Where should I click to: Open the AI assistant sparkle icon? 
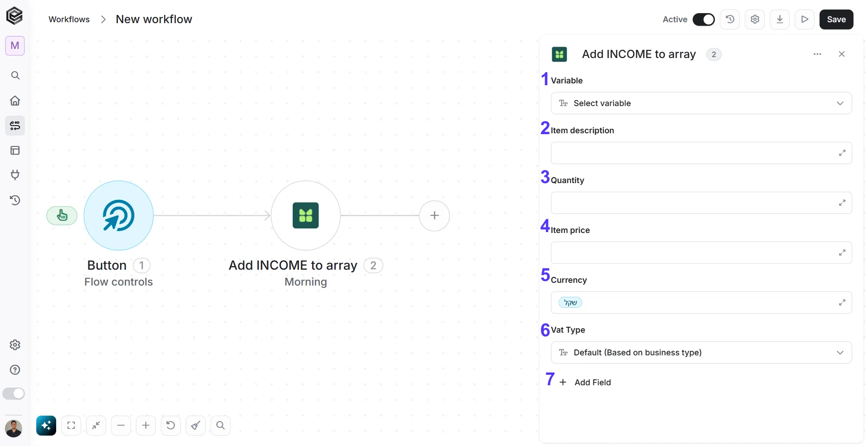46,425
